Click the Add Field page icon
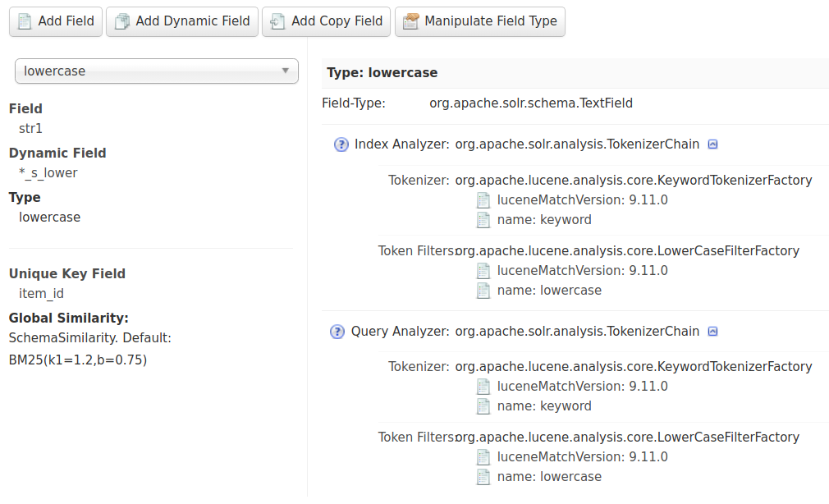 coord(25,21)
